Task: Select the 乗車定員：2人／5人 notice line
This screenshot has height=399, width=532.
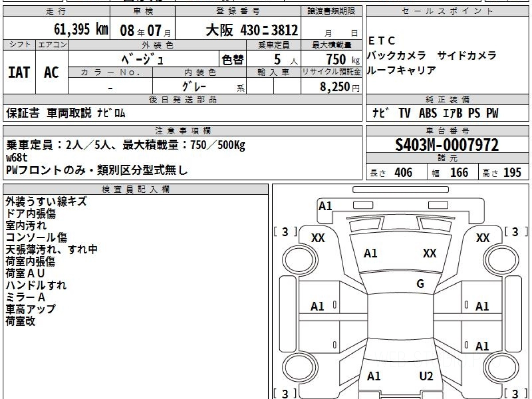Action: pyautogui.click(x=125, y=145)
